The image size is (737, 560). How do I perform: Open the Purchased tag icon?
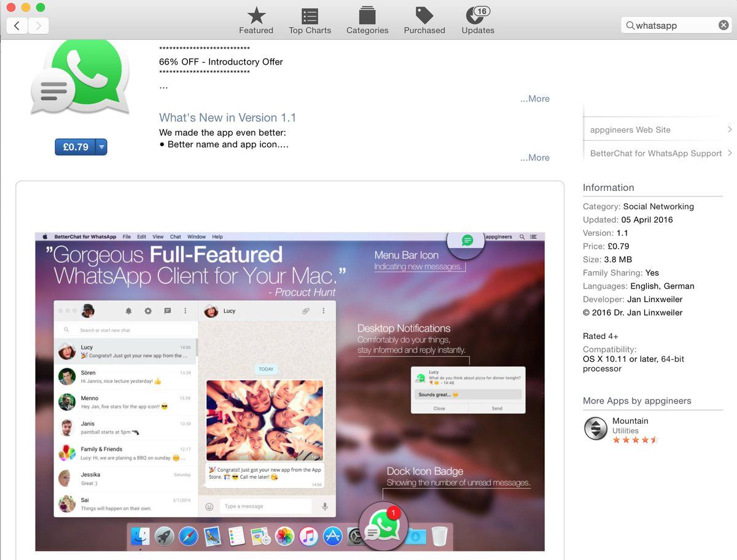(424, 17)
